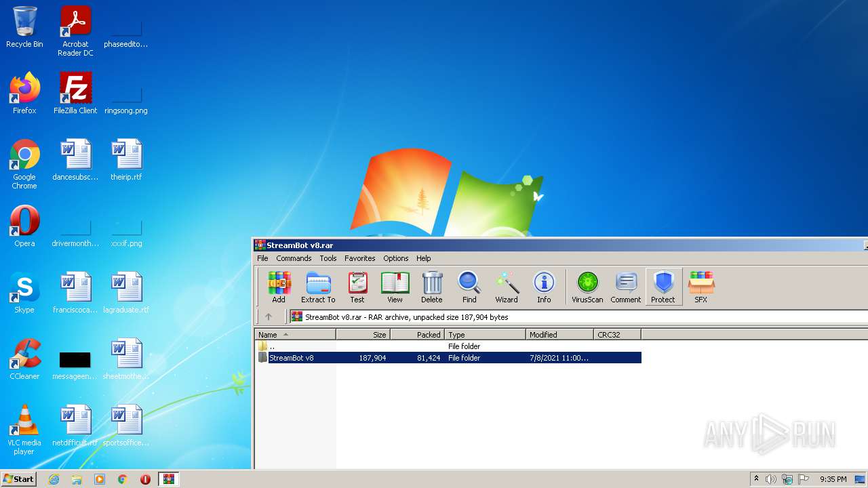Run VirusScan on the archive
Viewport: 868px width, 488px height.
[x=587, y=287]
